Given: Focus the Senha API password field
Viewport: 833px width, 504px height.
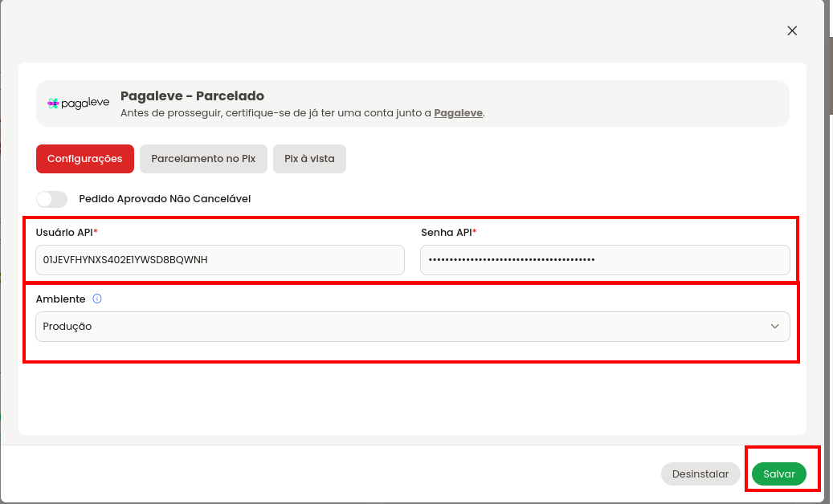Looking at the screenshot, I should pyautogui.click(x=605, y=260).
